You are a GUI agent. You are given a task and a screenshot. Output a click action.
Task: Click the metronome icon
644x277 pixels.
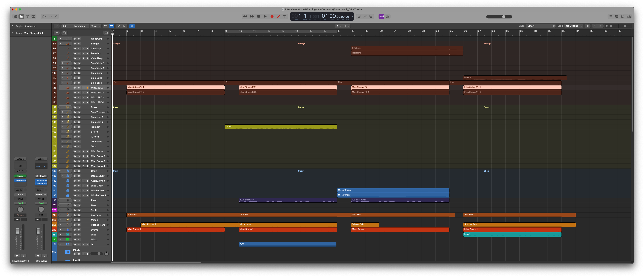(388, 17)
